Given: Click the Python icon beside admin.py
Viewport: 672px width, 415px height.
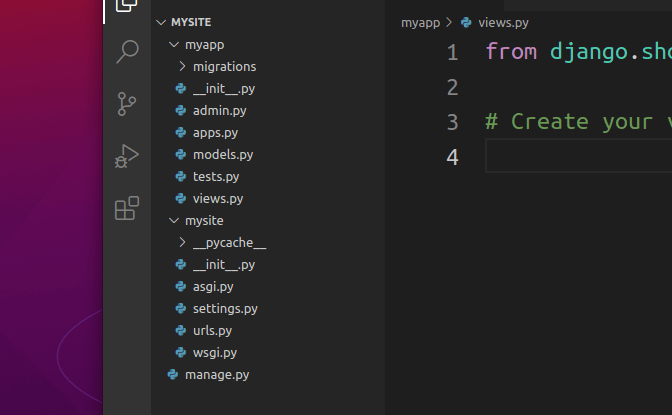Looking at the screenshot, I should click(181, 111).
